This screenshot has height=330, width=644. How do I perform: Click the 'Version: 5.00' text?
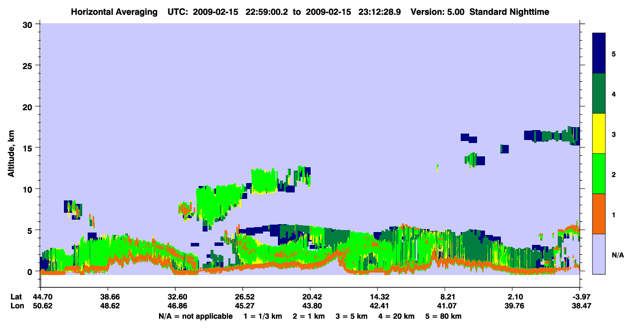coord(437,11)
